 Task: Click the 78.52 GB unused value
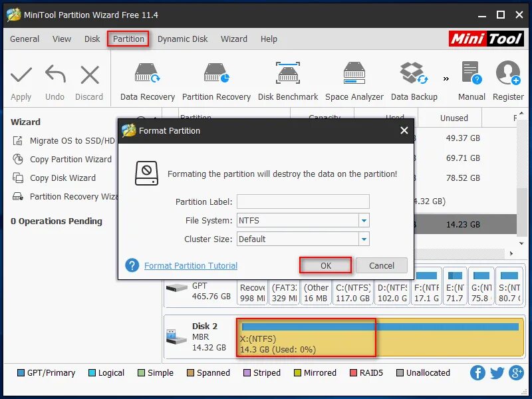463,178
